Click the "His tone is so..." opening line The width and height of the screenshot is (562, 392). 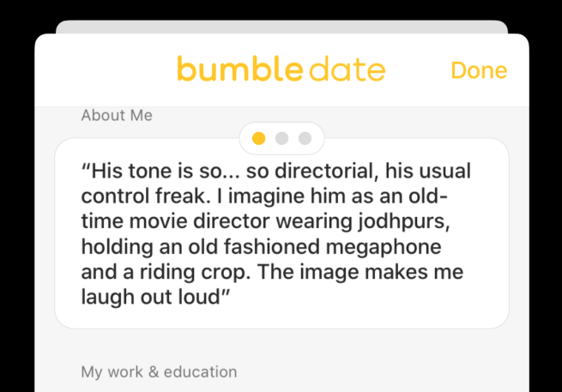(x=172, y=171)
